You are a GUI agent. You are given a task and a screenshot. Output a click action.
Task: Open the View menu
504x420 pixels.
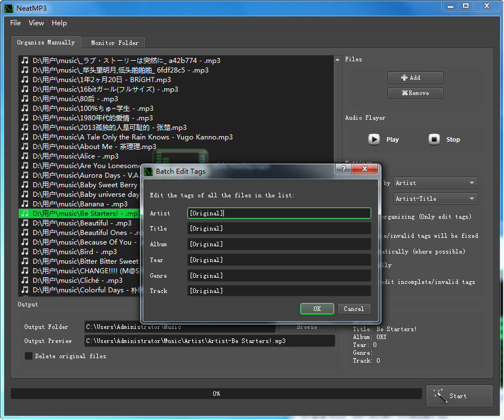coord(36,23)
